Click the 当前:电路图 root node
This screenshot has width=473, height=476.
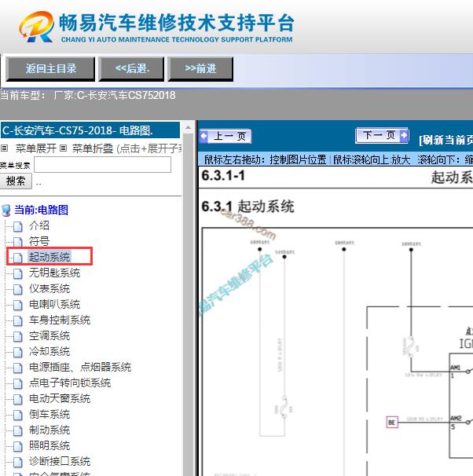click(42, 210)
